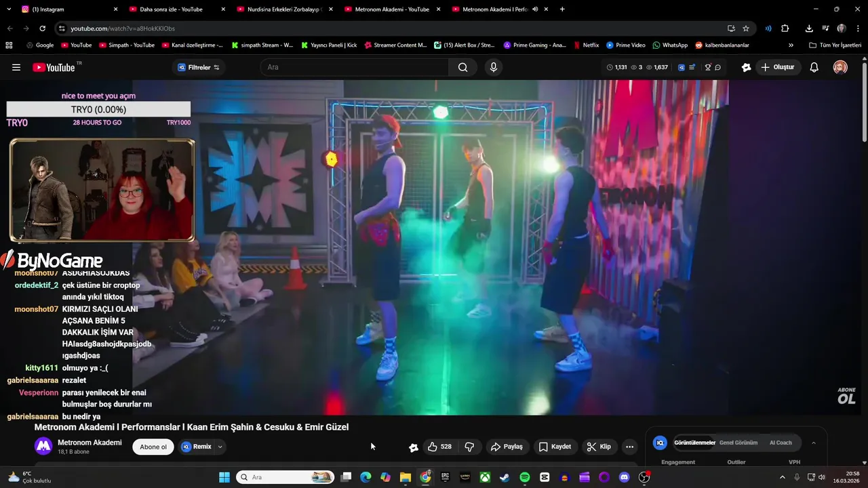Open the Netflix bookmark
868x488 pixels.
[585, 45]
